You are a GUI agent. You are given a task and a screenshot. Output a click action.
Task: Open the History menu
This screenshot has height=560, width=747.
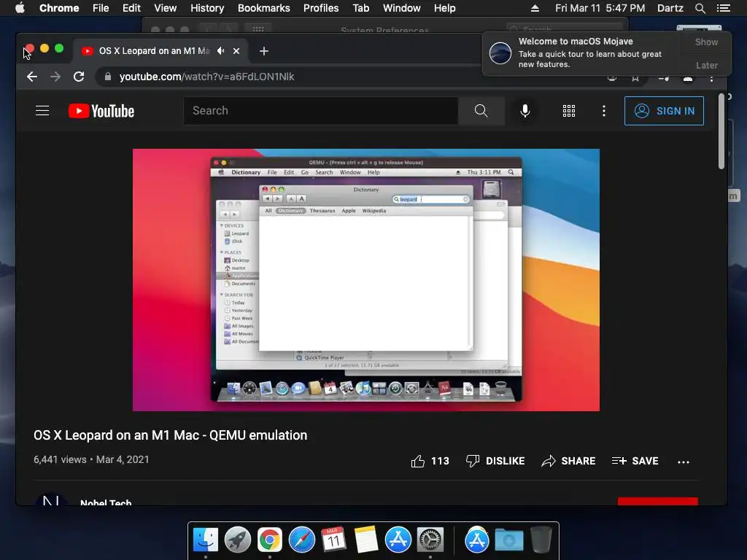[207, 8]
